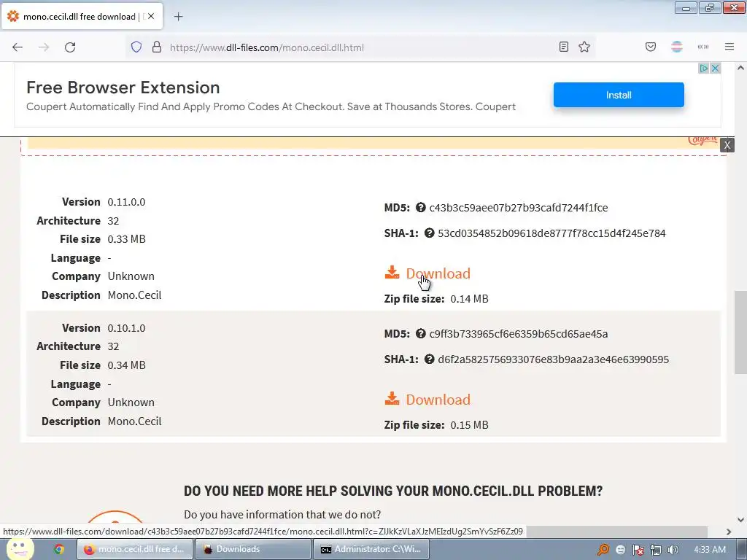This screenshot has height=560, width=747.
Task: Switch to Administrator command prompt taskbar window
Action: coord(371,549)
